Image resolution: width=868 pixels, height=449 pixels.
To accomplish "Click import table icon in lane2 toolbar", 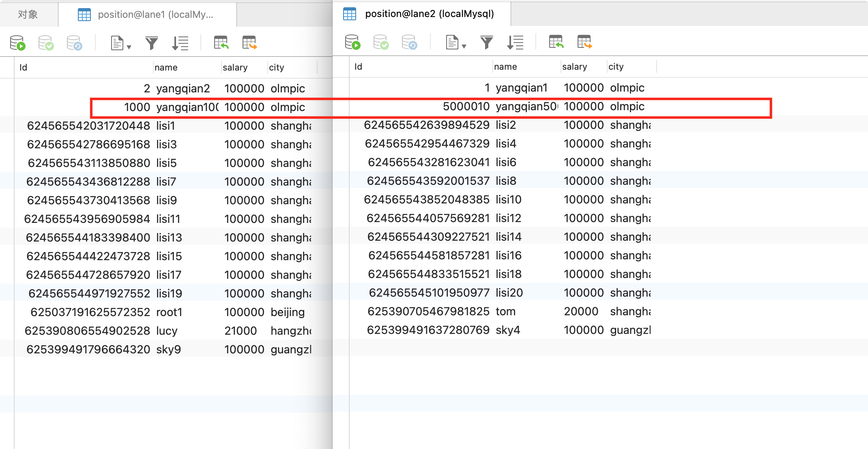I will click(556, 42).
